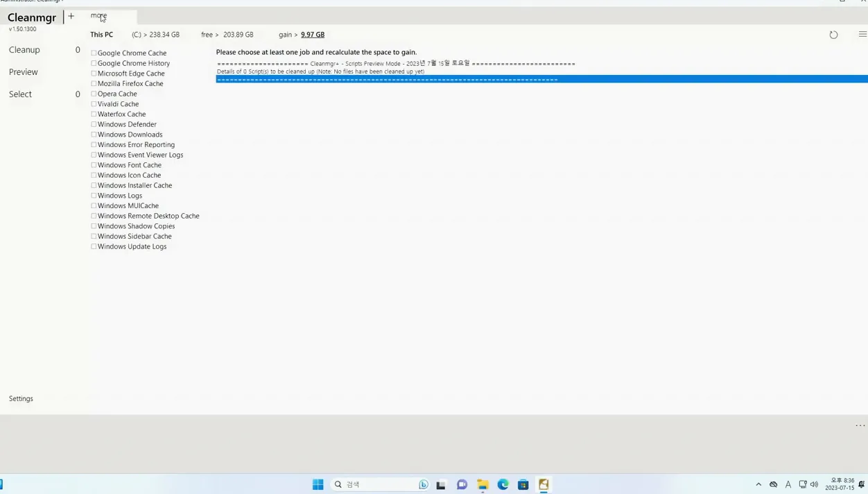
Task: Click the Cleanmgr application title
Action: [x=32, y=17]
